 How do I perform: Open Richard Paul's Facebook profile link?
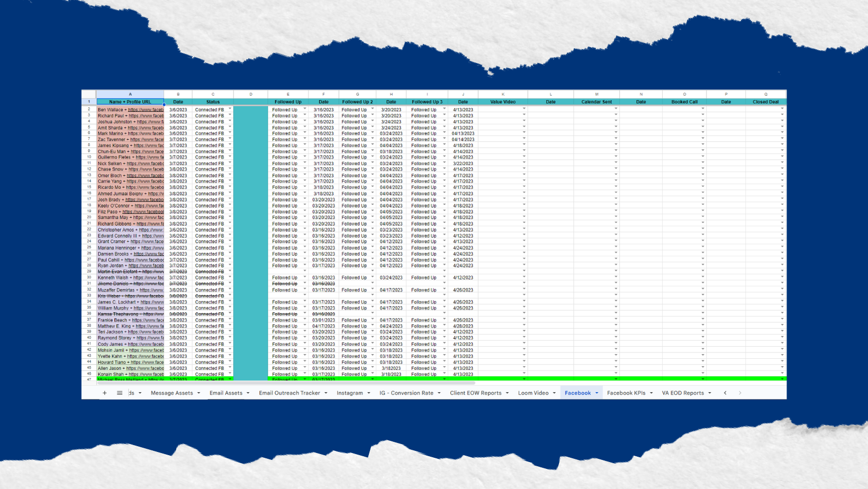tap(146, 116)
